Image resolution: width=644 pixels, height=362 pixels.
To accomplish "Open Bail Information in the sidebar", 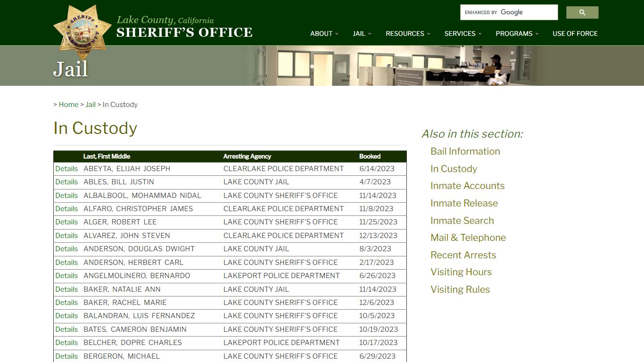I will (465, 151).
